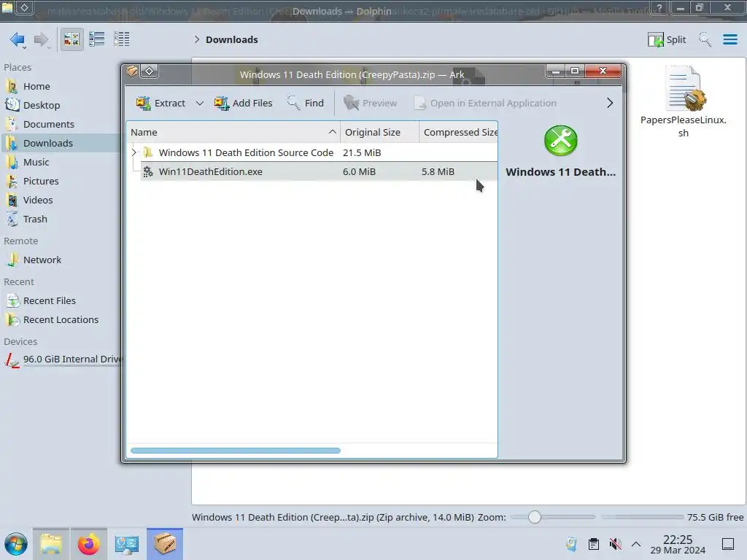The height and width of the screenshot is (560, 747).
Task: Click 21.5 MiB original size cell
Action: click(362, 153)
